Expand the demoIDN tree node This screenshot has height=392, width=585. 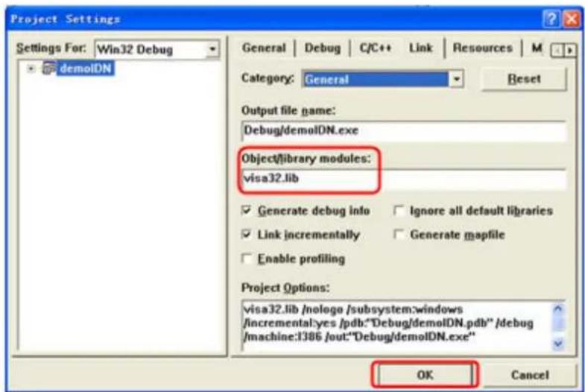(x=31, y=69)
